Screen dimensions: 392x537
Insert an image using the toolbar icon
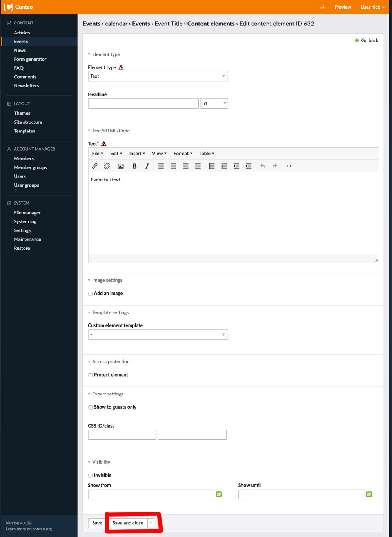(121, 166)
